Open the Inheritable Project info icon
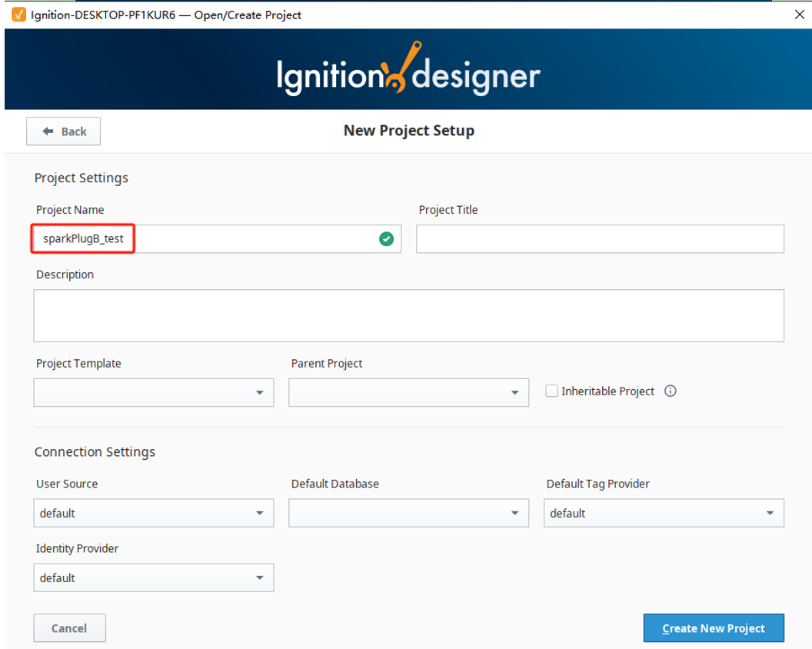Screen dimensions: 812x649 point(670,391)
